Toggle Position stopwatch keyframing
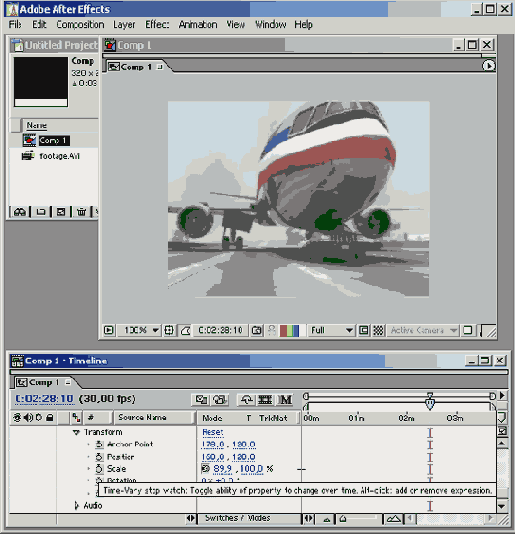Screen dimensions: 515x534 (99, 457)
